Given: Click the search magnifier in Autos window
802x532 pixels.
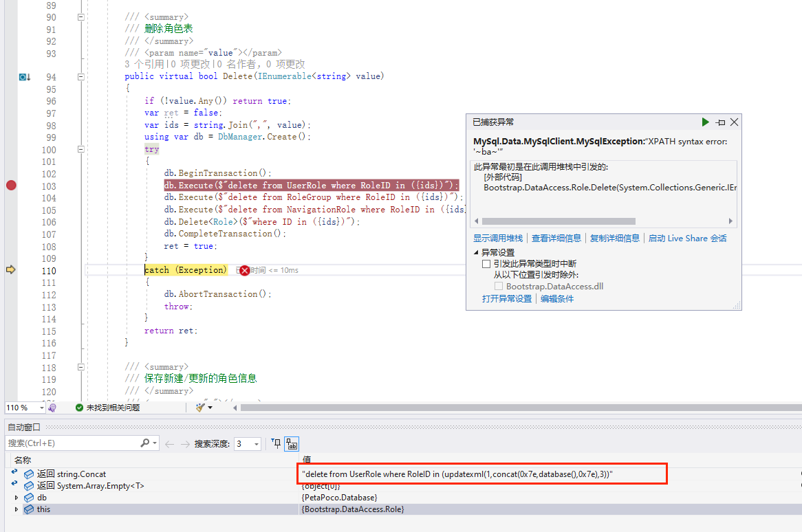Looking at the screenshot, I should coord(145,443).
